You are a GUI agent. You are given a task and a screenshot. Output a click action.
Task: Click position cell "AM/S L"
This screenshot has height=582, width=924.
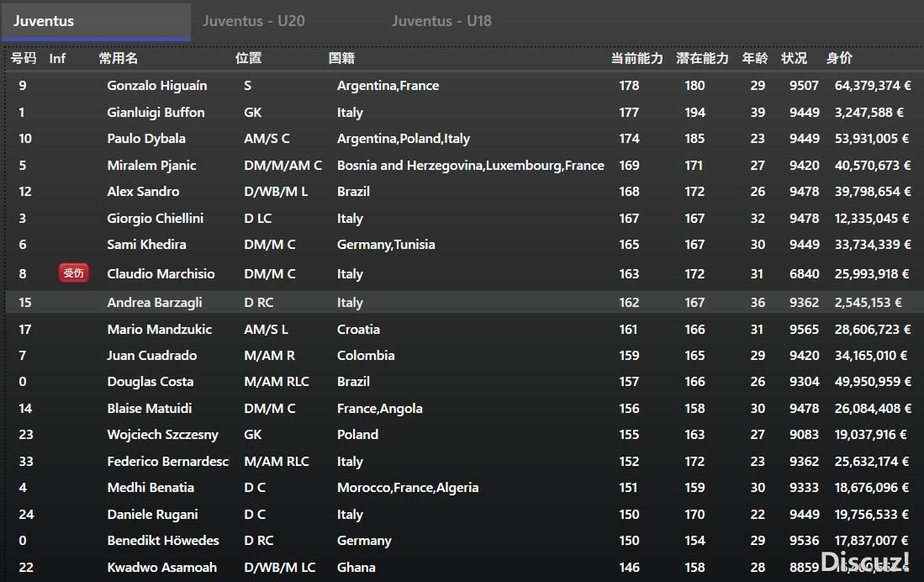click(266, 329)
